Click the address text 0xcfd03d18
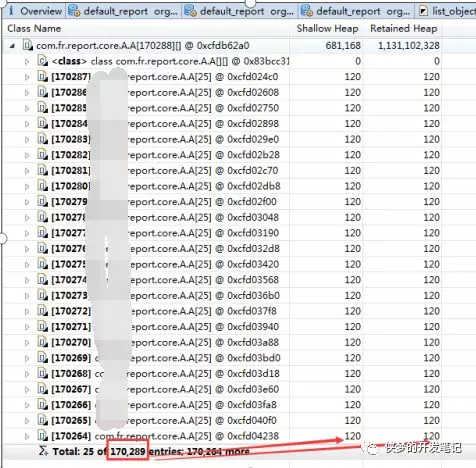The width and height of the screenshot is (476, 468). coord(253,374)
